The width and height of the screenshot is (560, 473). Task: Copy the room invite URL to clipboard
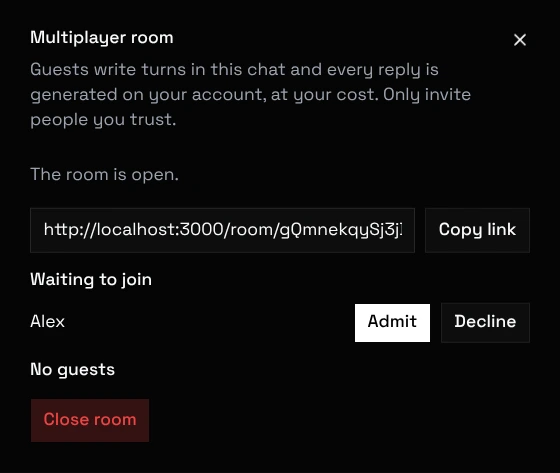[x=477, y=230]
